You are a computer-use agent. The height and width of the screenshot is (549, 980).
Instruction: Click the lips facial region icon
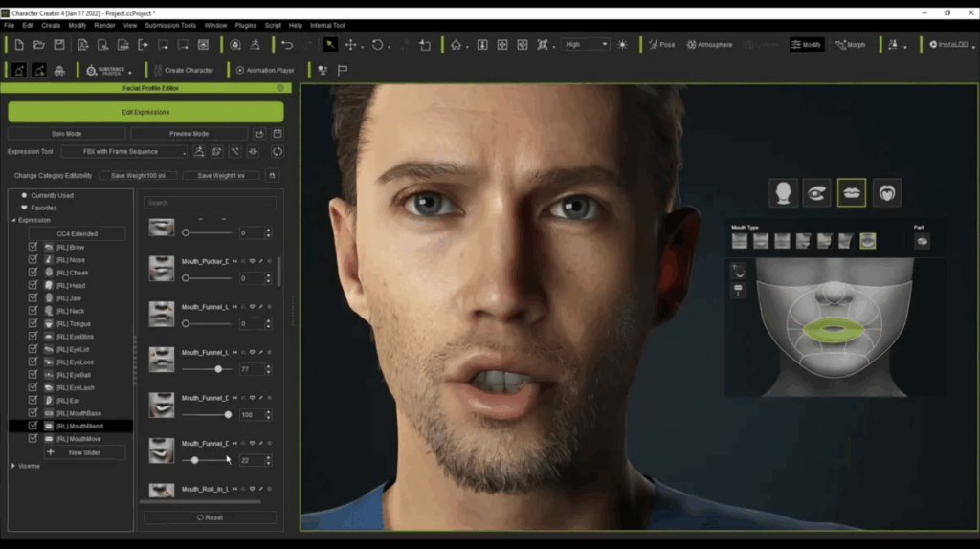[852, 193]
